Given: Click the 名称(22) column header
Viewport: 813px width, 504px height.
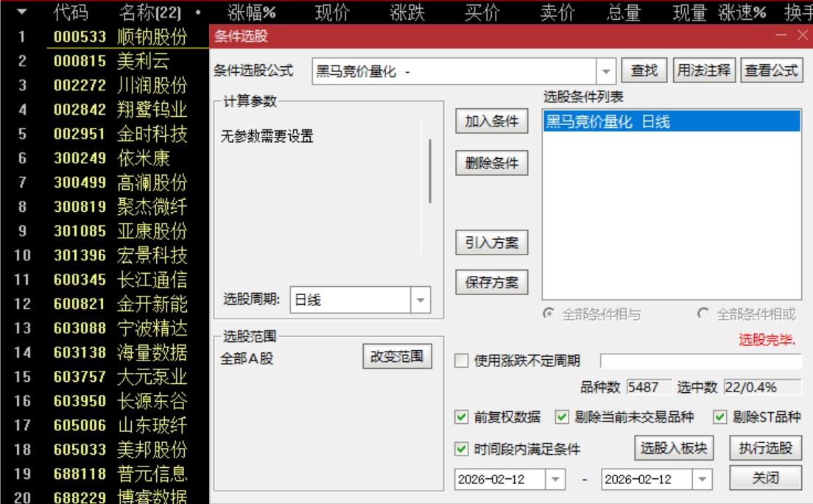Looking at the screenshot, I should [x=150, y=12].
